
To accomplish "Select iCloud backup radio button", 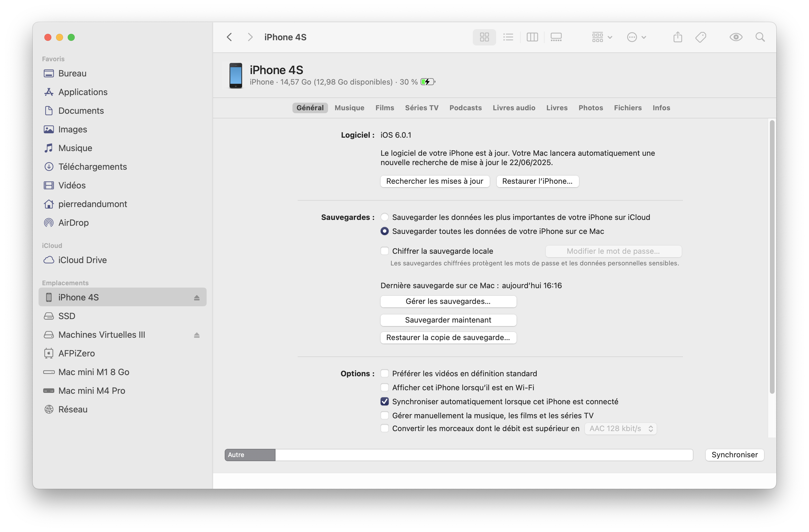I will click(384, 217).
